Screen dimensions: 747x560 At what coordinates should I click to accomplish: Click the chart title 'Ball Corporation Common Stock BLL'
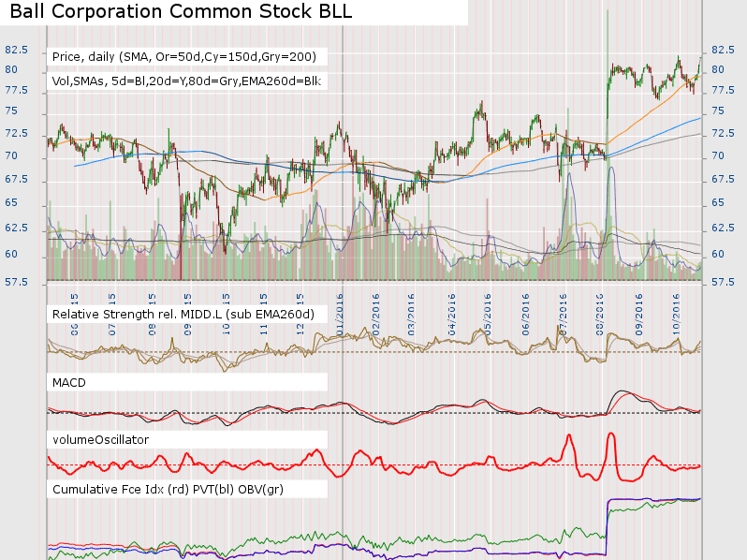[181, 11]
